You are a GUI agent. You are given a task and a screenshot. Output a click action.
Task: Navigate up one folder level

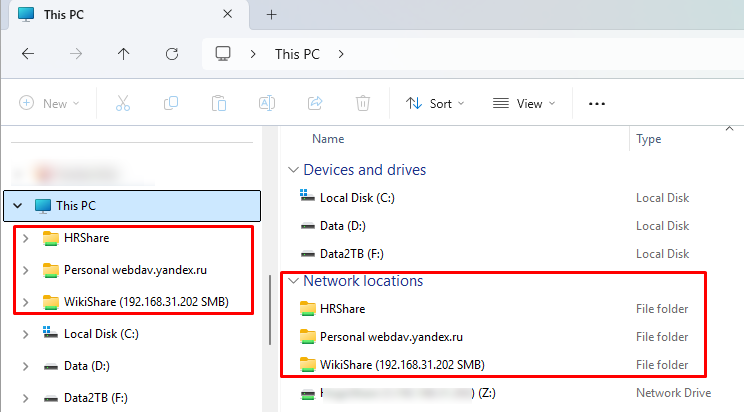pyautogui.click(x=123, y=54)
